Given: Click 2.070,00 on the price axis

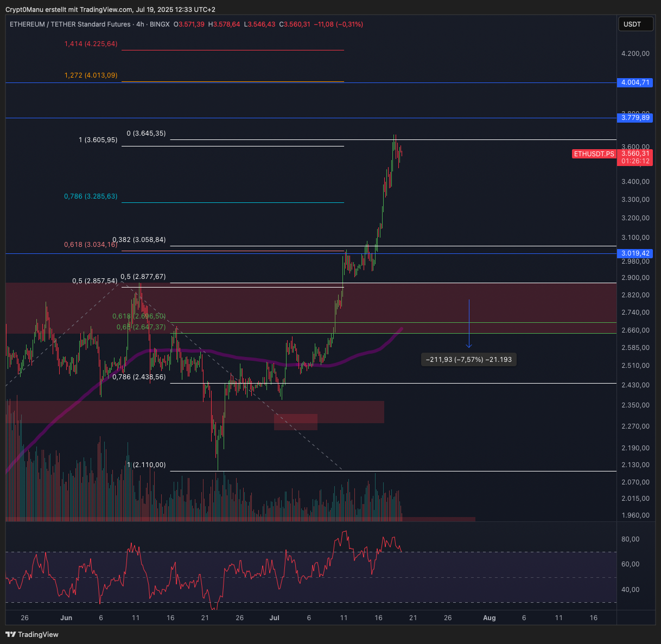Looking at the screenshot, I should pos(635,482).
